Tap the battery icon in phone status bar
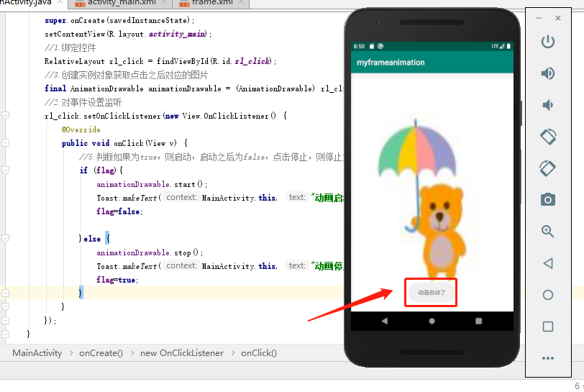The image size is (584, 392). click(x=508, y=46)
